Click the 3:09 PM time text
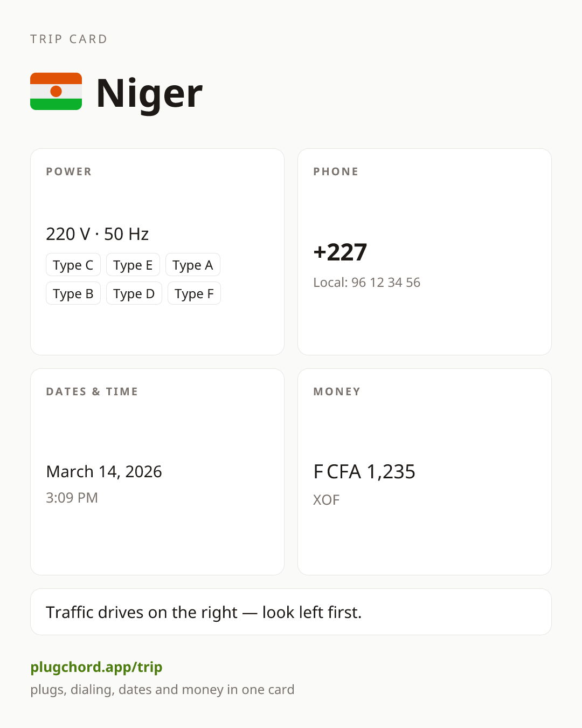 coord(72,498)
